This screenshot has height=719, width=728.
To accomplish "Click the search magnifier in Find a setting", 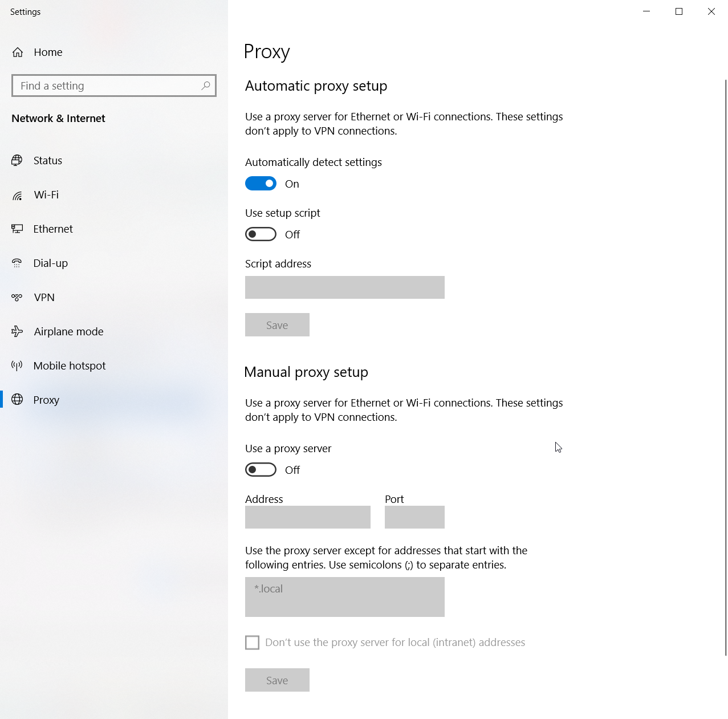I will [x=205, y=86].
